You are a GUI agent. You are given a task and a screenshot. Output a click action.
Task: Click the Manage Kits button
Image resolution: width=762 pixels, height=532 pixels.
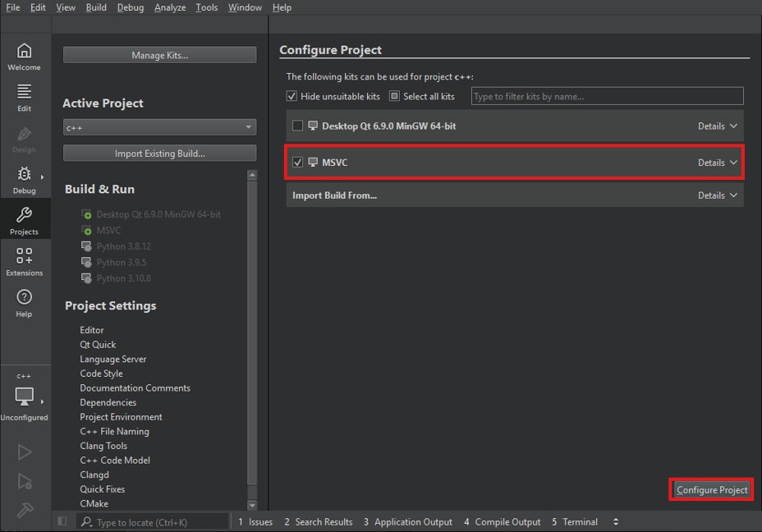pyautogui.click(x=160, y=55)
